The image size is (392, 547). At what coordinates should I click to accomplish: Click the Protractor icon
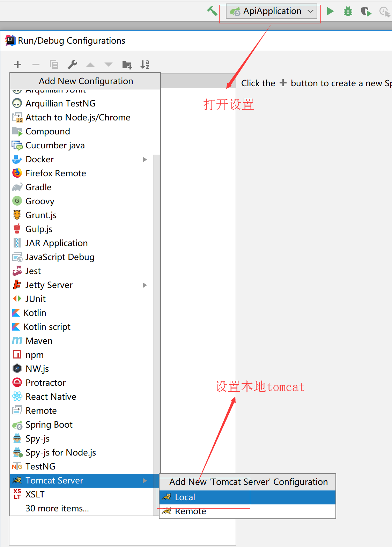(17, 383)
